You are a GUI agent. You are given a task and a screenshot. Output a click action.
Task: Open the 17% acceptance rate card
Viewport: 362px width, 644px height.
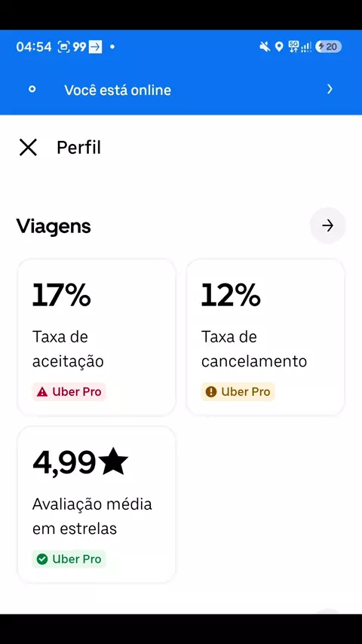[97, 337]
